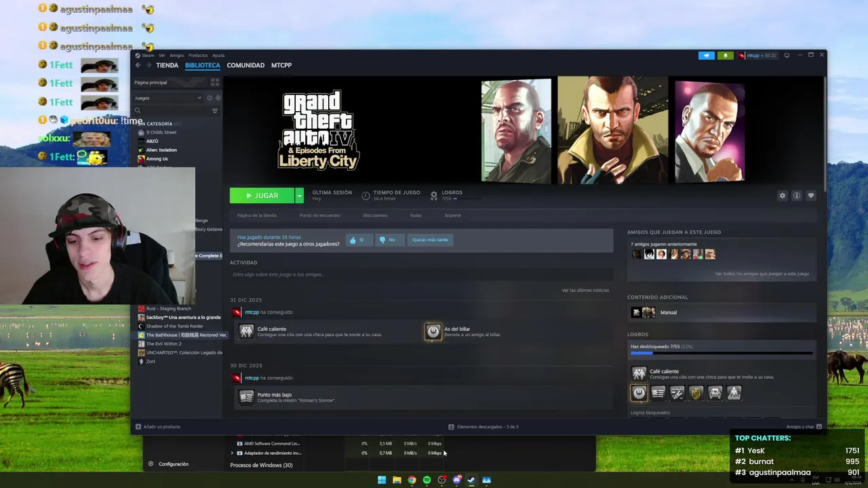
Task: Open the Ayuda menu
Action: (218, 56)
